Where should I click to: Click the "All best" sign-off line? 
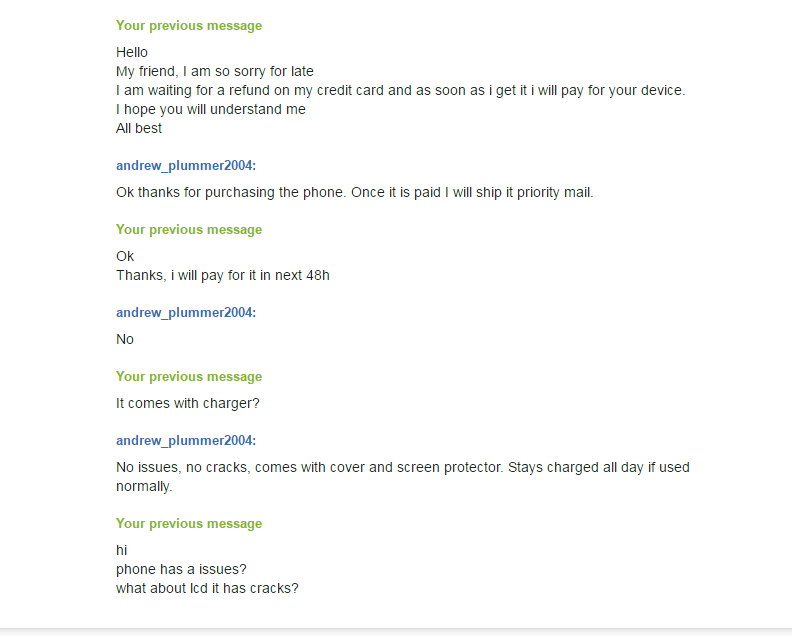point(139,128)
